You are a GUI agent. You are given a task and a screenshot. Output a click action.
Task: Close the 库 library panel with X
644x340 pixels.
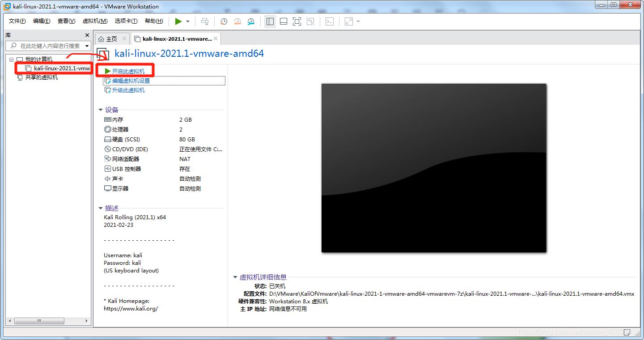click(87, 35)
